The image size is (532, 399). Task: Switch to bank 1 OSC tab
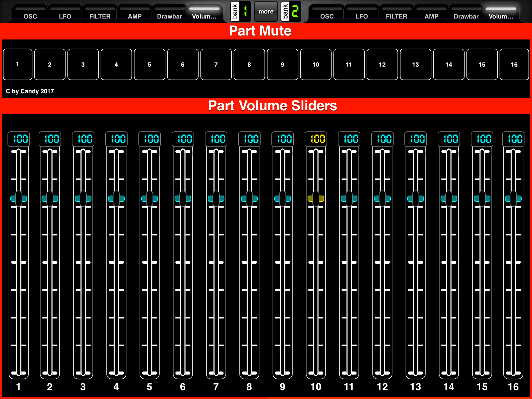(x=30, y=14)
